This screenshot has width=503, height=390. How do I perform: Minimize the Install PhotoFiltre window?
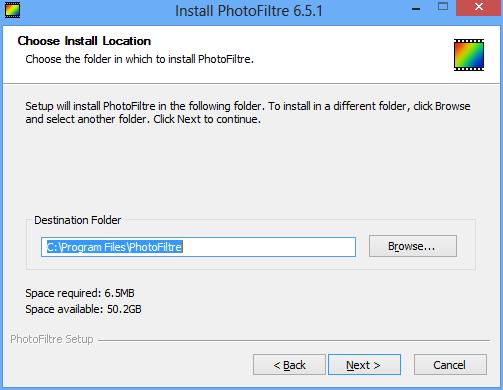point(416,9)
